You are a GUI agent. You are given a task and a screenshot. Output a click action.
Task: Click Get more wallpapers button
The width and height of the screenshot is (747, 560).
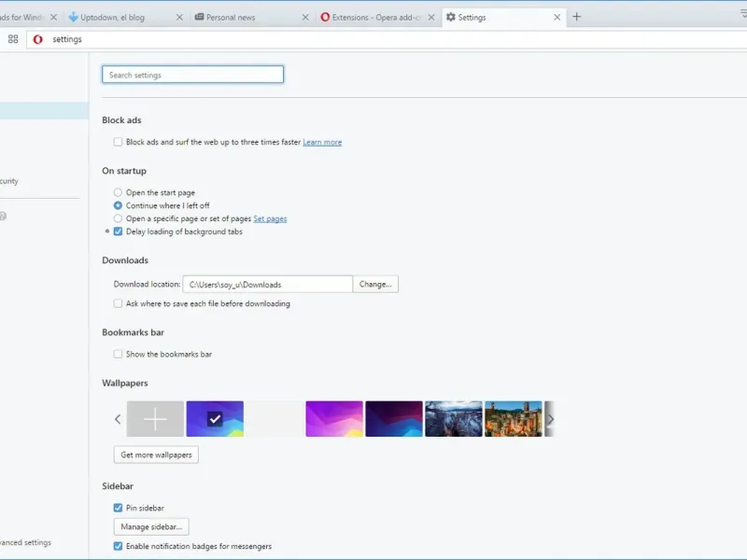pyautogui.click(x=156, y=455)
